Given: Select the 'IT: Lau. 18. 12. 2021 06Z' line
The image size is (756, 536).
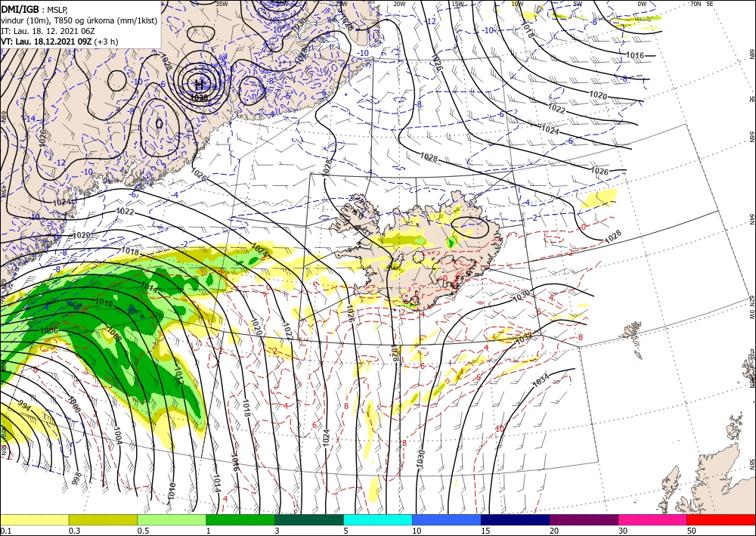Looking at the screenshot, I should coord(48,31).
